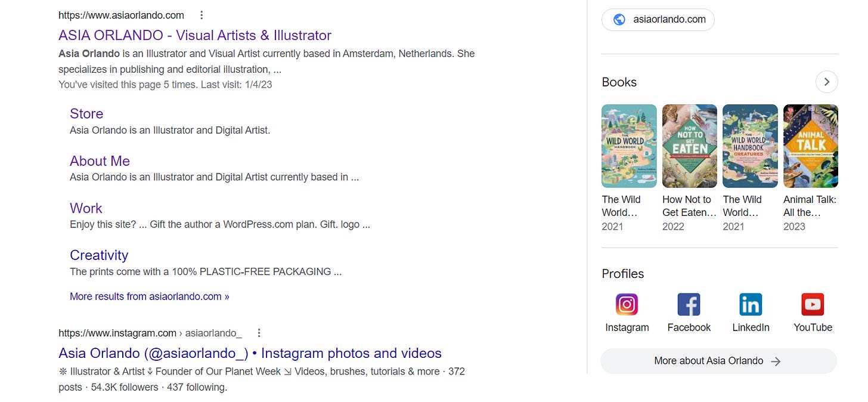Open the About Me sitelink
Image resolution: width=868 pixels, height=402 pixels.
click(100, 160)
